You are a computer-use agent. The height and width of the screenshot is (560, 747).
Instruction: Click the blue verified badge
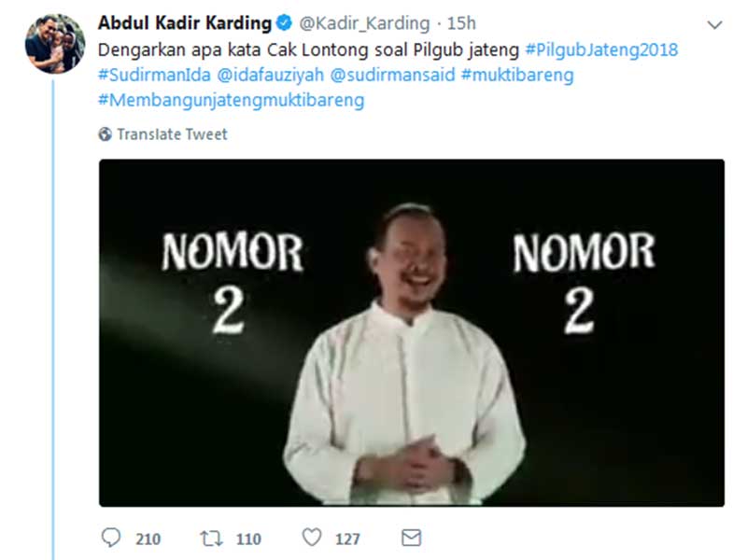point(285,22)
